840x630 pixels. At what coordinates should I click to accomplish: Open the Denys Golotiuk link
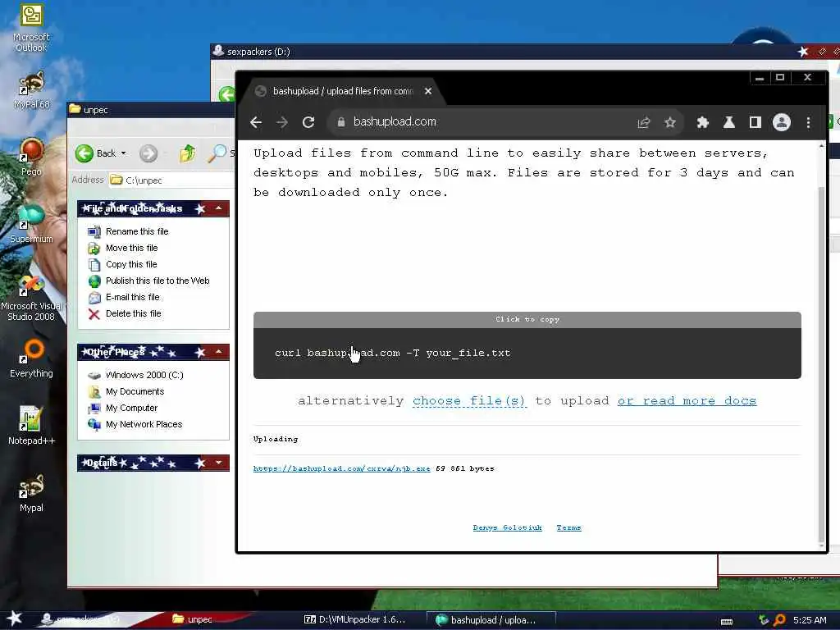point(507,527)
